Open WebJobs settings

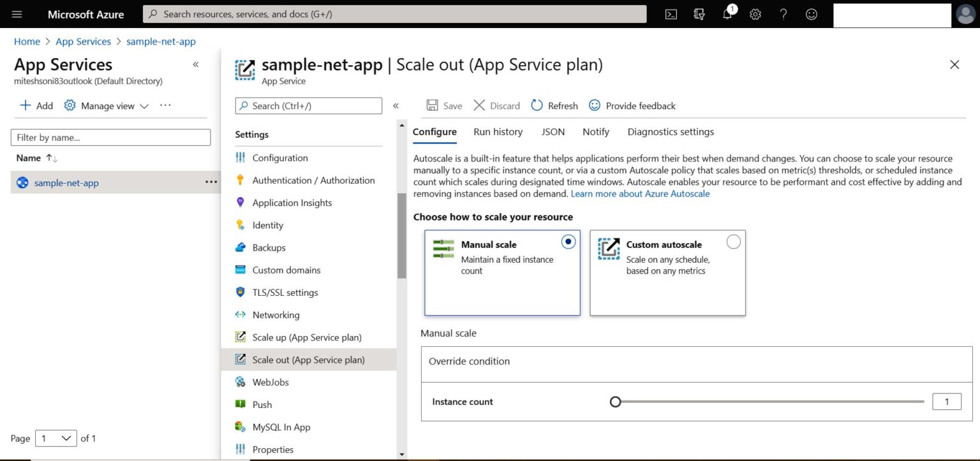(270, 382)
